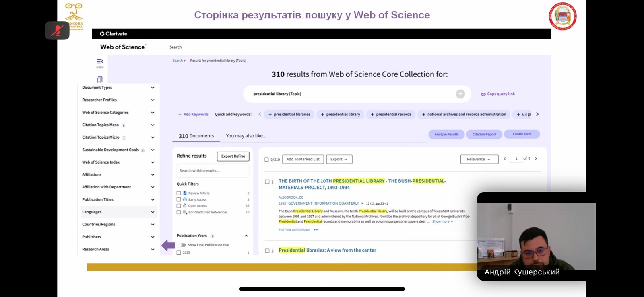Open Presidential libraries: A view from the center
Viewport: 644px width, 297px height.
coord(327,250)
